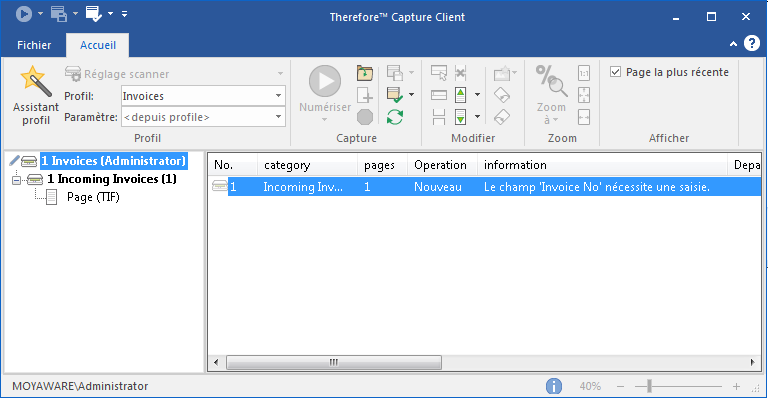Open the Fichier tab

click(34, 45)
